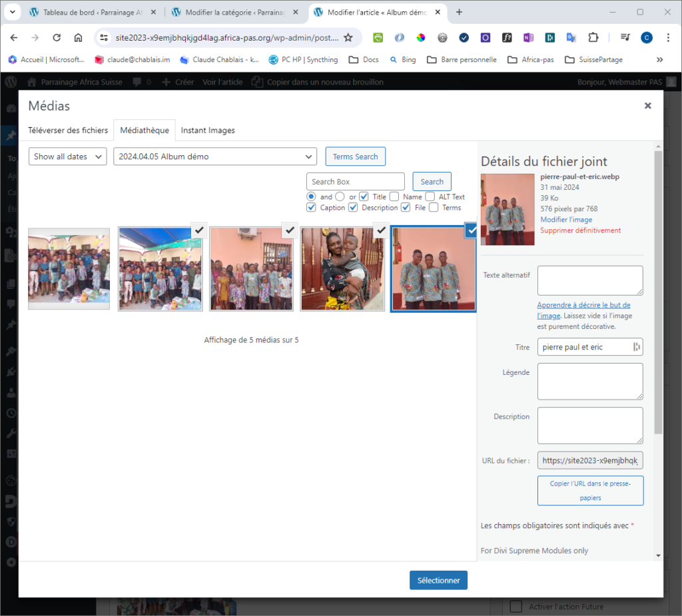682x616 pixels.
Task: Enable the ALT Text checkbox
Action: coord(430,196)
